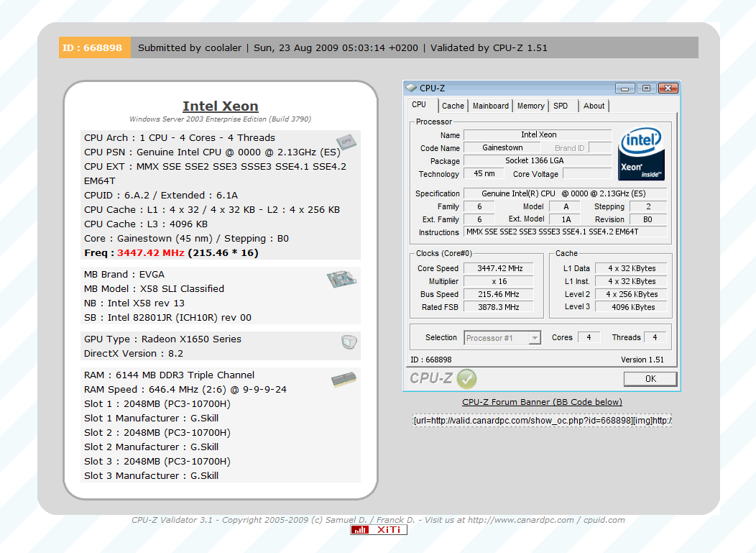Viewport: 756px width, 553px height.
Task: Open the Mainboard tab
Action: 490,106
